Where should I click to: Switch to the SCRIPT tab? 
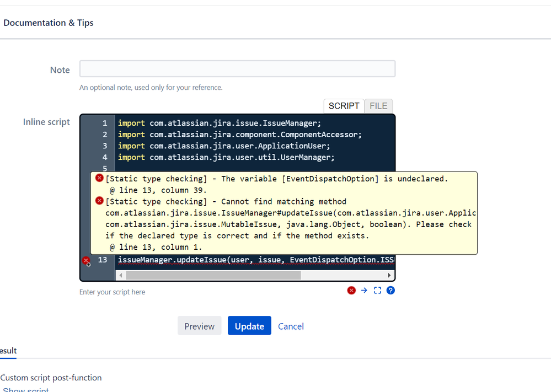coord(344,106)
